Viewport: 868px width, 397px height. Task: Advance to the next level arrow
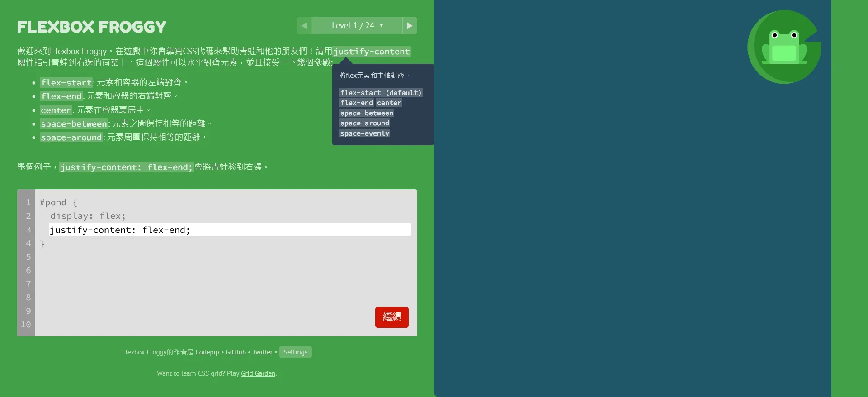(410, 26)
